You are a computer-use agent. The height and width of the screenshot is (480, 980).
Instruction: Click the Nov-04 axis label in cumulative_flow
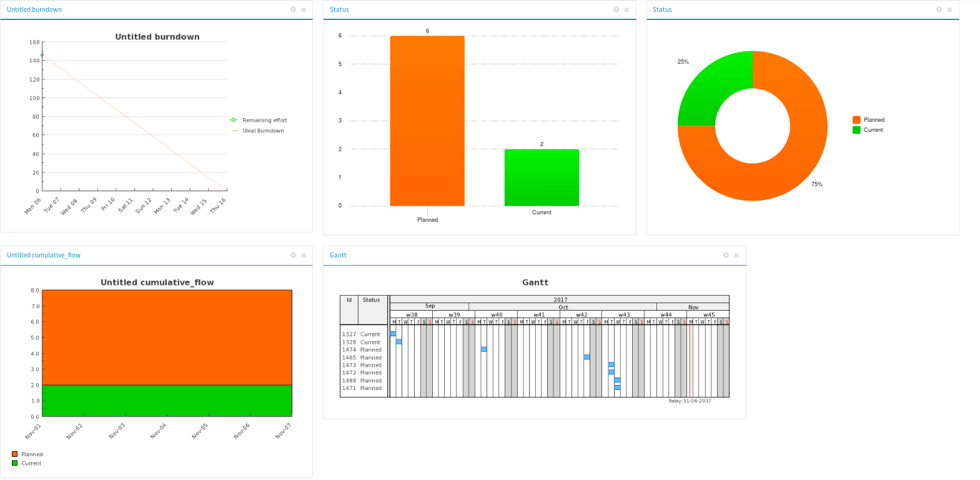click(158, 431)
